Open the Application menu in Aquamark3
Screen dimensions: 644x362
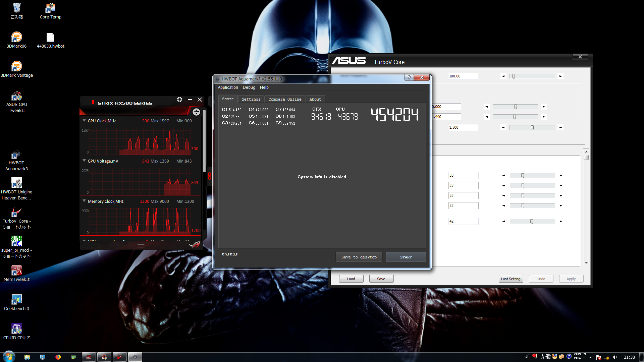tap(228, 87)
